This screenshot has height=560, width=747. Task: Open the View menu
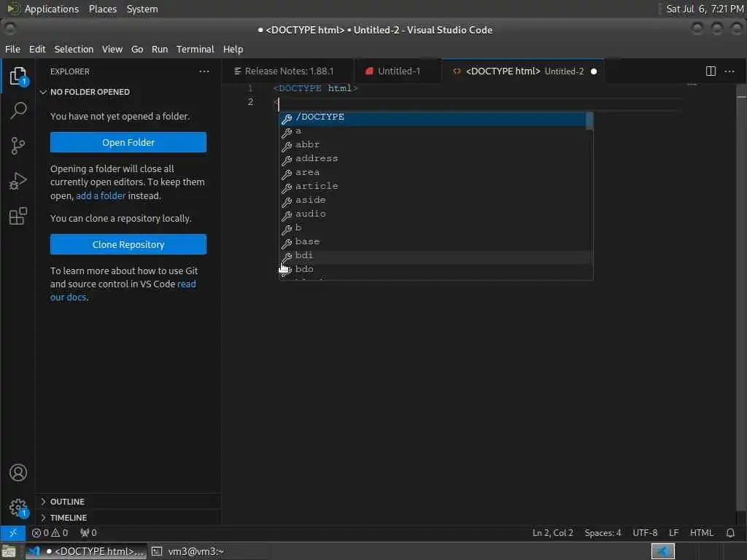[112, 49]
